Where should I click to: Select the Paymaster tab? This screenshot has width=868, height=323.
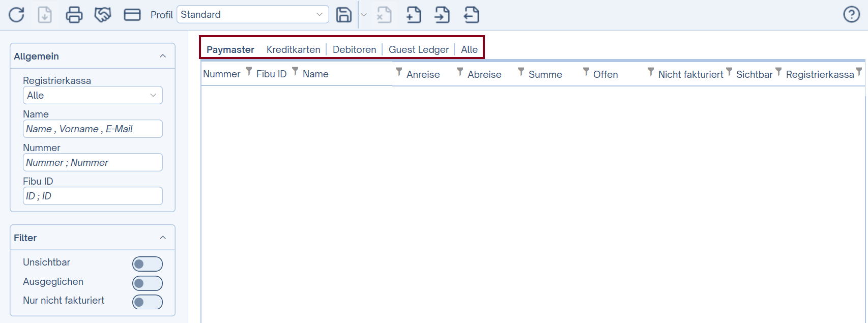tap(230, 49)
